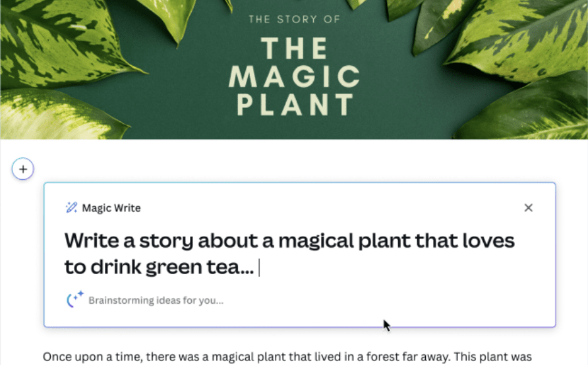The image size is (588, 365).
Task: Click the plus add-block button
Action: [22, 169]
